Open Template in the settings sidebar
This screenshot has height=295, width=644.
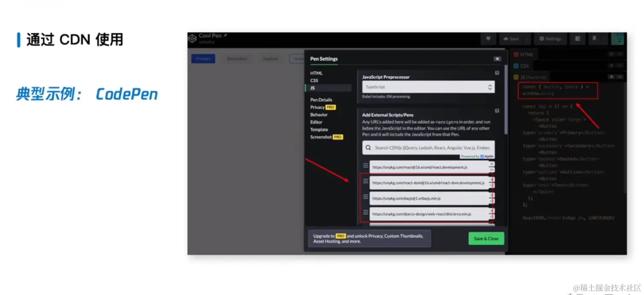point(319,130)
